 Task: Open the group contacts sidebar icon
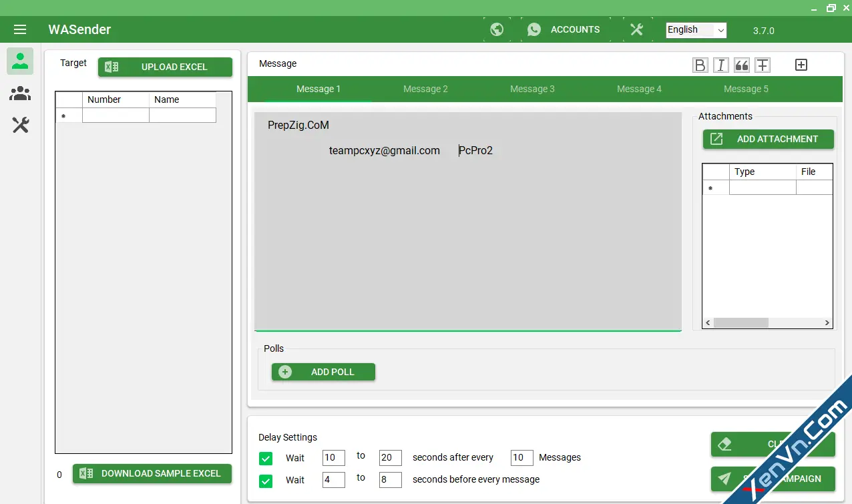20,93
